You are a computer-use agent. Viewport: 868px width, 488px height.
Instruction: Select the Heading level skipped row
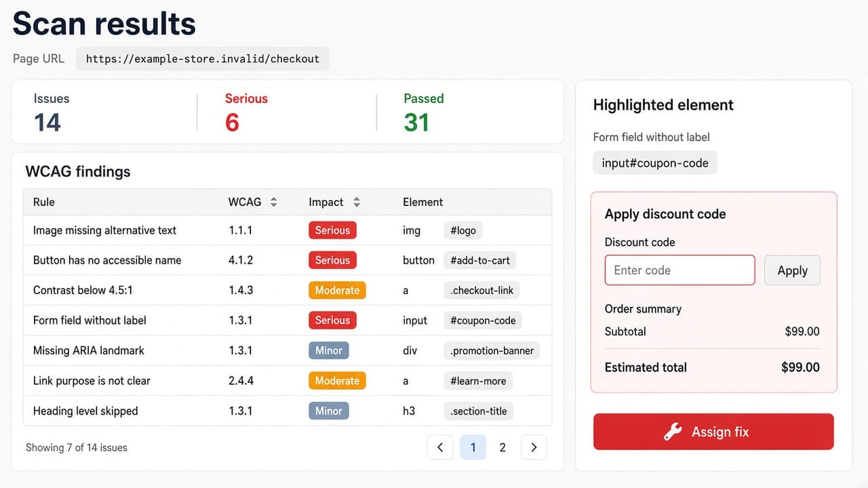pyautogui.click(x=288, y=411)
